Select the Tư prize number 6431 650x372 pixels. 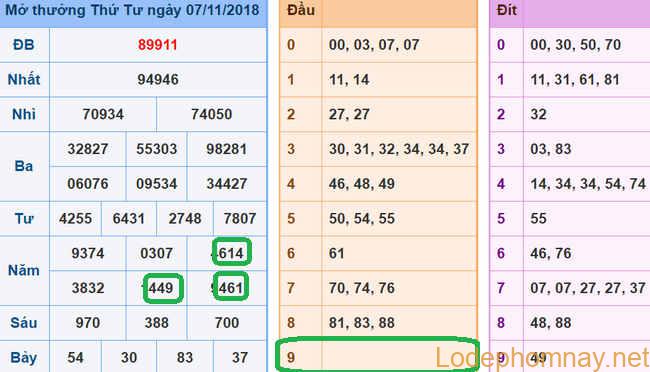coord(129,219)
